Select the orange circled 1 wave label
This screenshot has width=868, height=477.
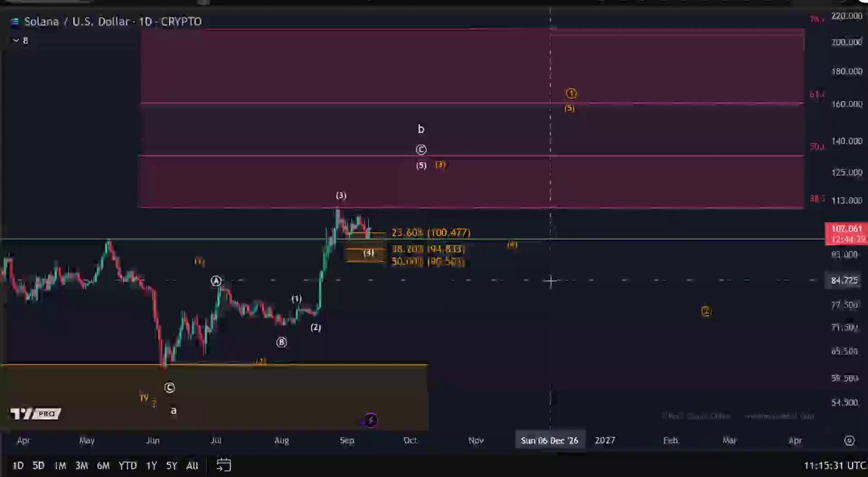(571, 94)
